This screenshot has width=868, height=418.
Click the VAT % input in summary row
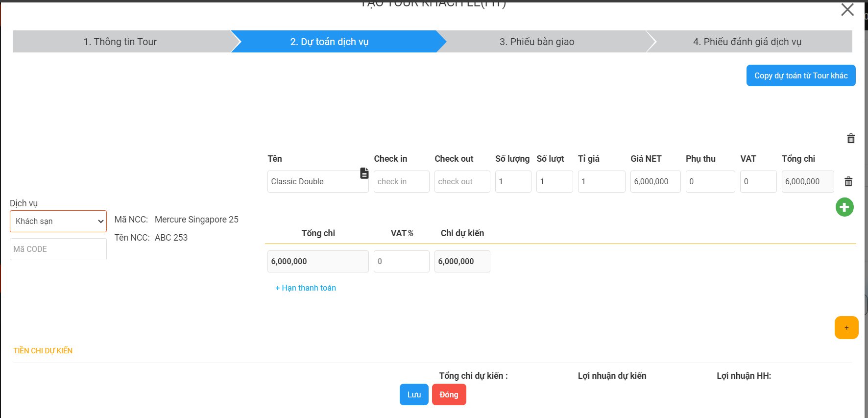(x=401, y=262)
